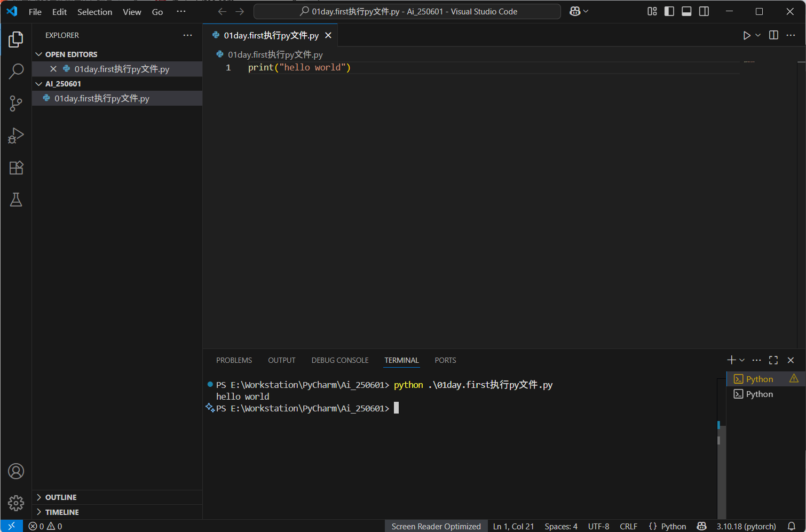Viewport: 806px width, 532px height.
Task: Switch to the OUTPUT panel tab
Action: [x=282, y=360]
